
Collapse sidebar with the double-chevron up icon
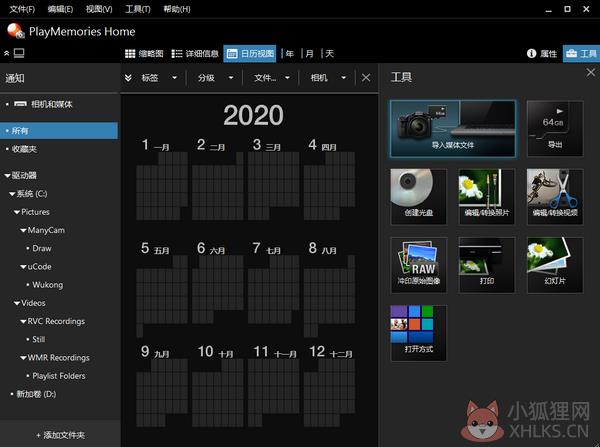click(x=7, y=54)
